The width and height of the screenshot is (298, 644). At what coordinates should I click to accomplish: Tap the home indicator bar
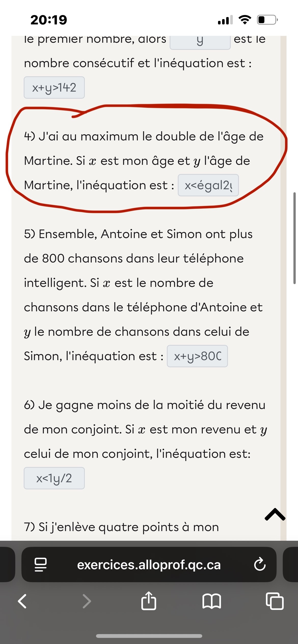[x=149, y=636]
